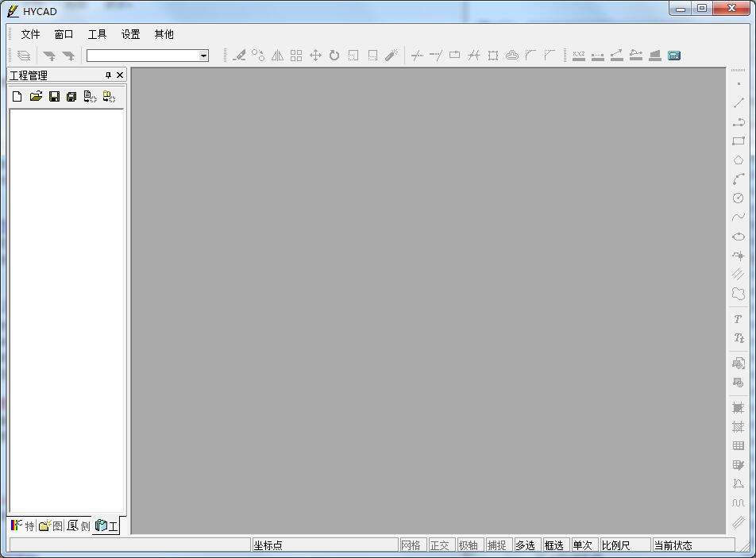Toggle 框选 box-select in status bar
Image resolution: width=756 pixels, height=558 pixels.
554,545
